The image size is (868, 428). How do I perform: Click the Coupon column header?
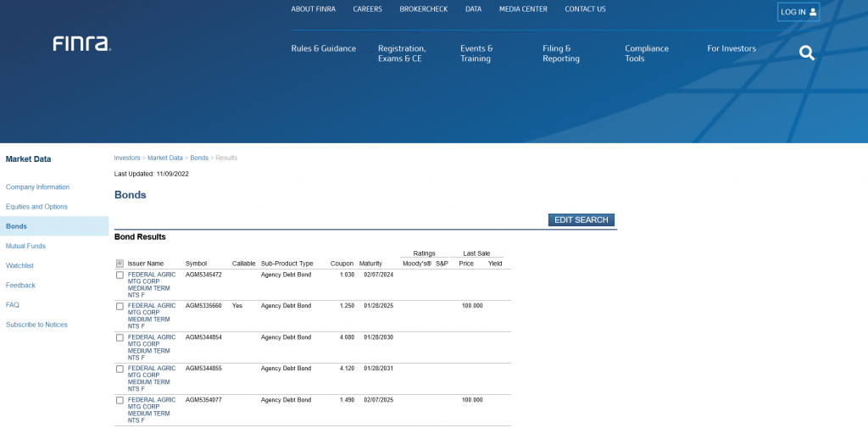tap(342, 264)
